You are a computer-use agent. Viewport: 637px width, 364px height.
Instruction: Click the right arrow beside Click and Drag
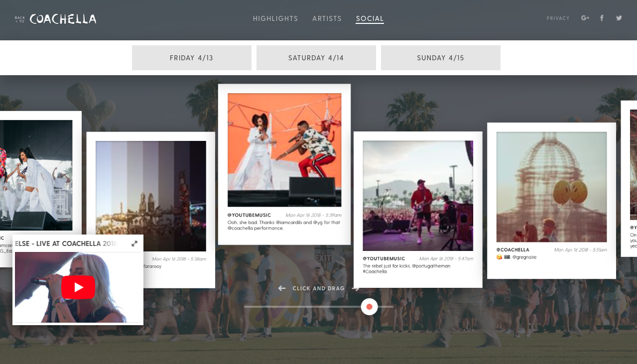(x=356, y=288)
